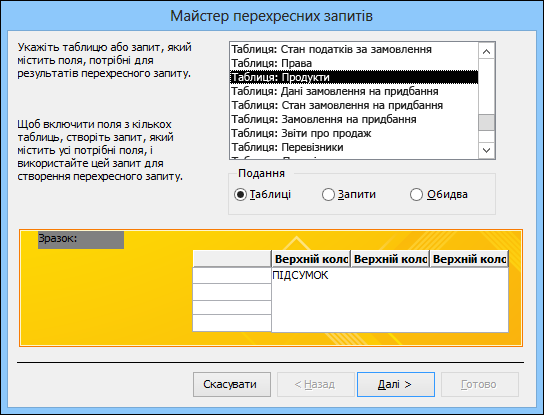Select 'Таблиця: Дані замовлення на придбання'
544x415 pixels.
pyautogui.click(x=354, y=91)
